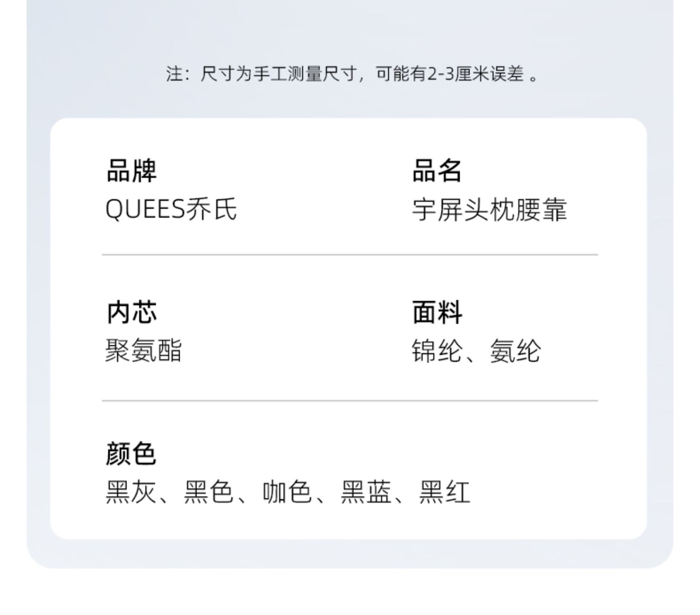
Task: Click the 品牌 heading label
Action: [x=131, y=170]
